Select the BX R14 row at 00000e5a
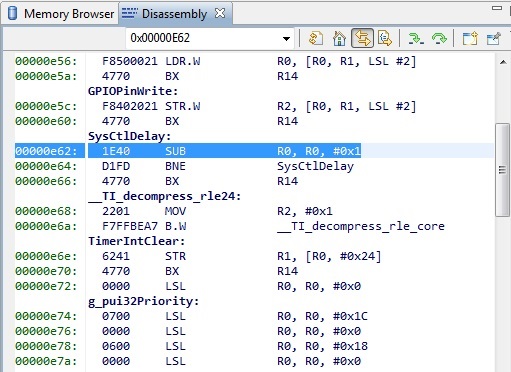This screenshot has width=511, height=372. pos(254,76)
